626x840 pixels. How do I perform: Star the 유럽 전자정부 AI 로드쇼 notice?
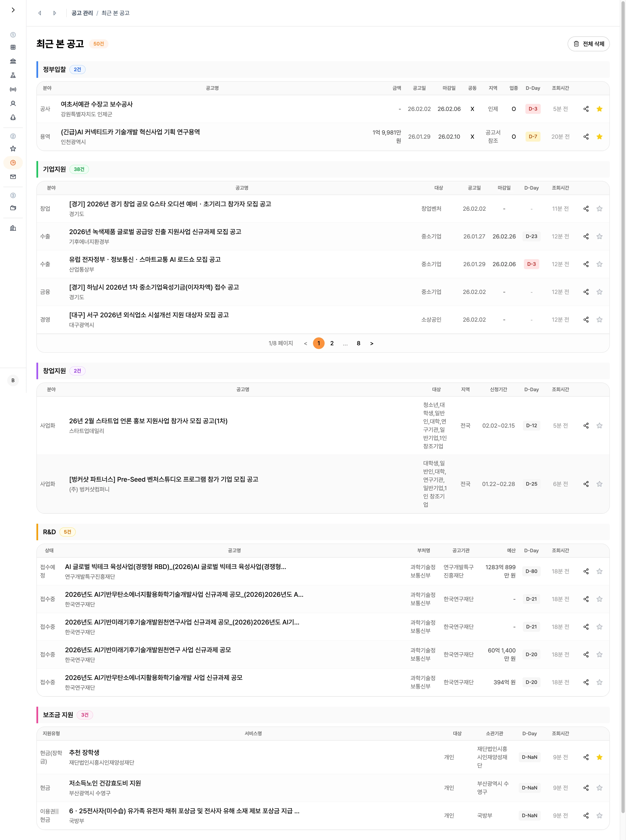point(599,264)
